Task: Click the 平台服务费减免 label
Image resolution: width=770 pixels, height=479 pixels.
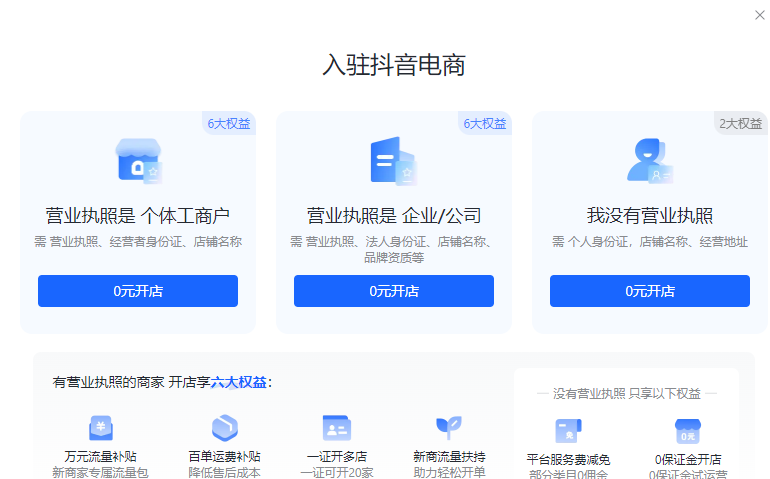Action: [x=568, y=459]
